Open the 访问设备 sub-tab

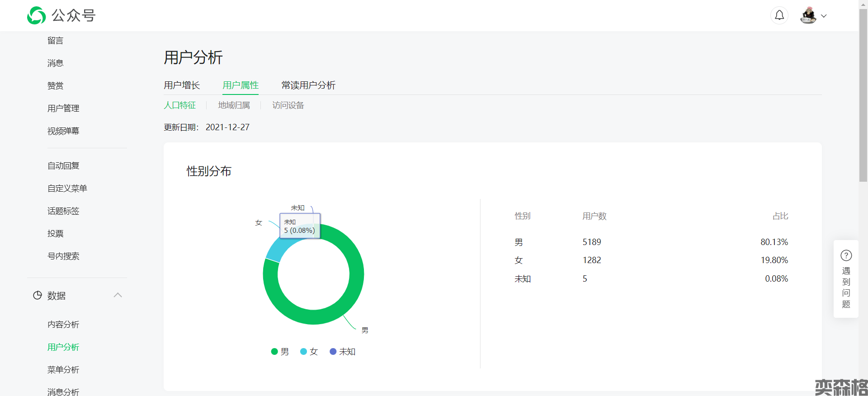point(288,105)
